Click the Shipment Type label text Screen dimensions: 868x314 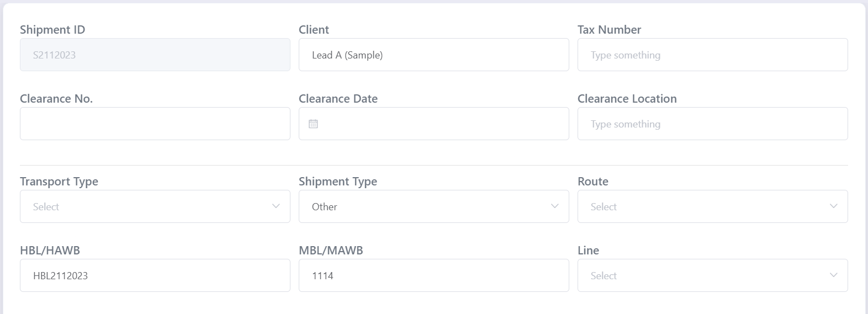click(338, 182)
